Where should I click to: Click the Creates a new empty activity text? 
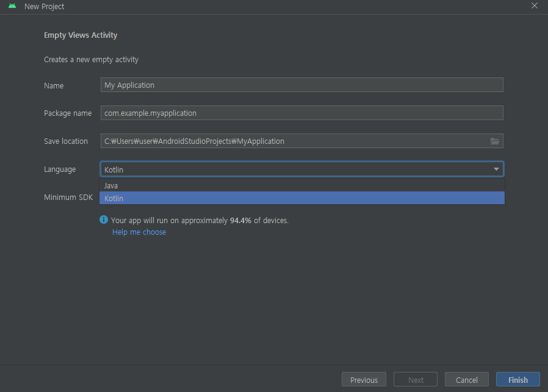pos(91,60)
